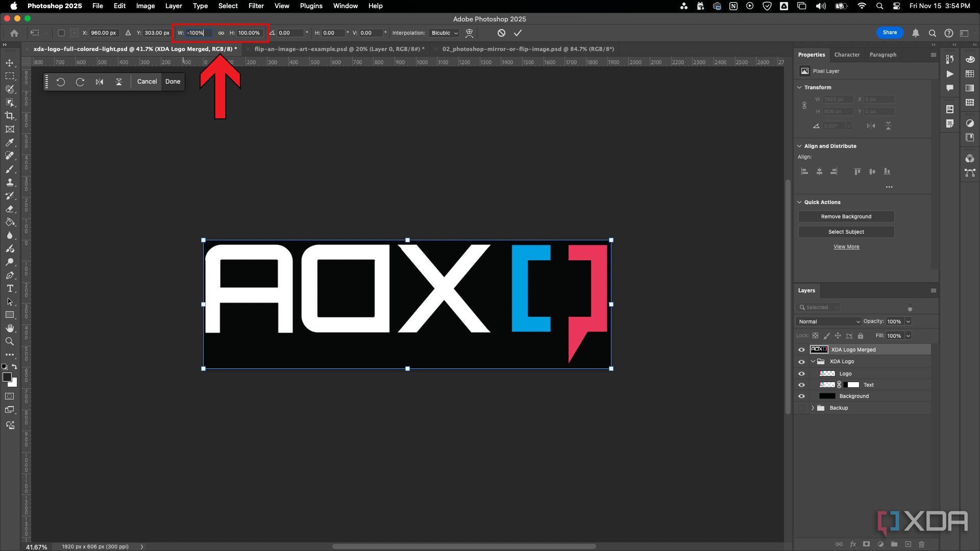Click the horizontal canvas scrollbar
Screen dimensions: 980x551
tap(463, 546)
